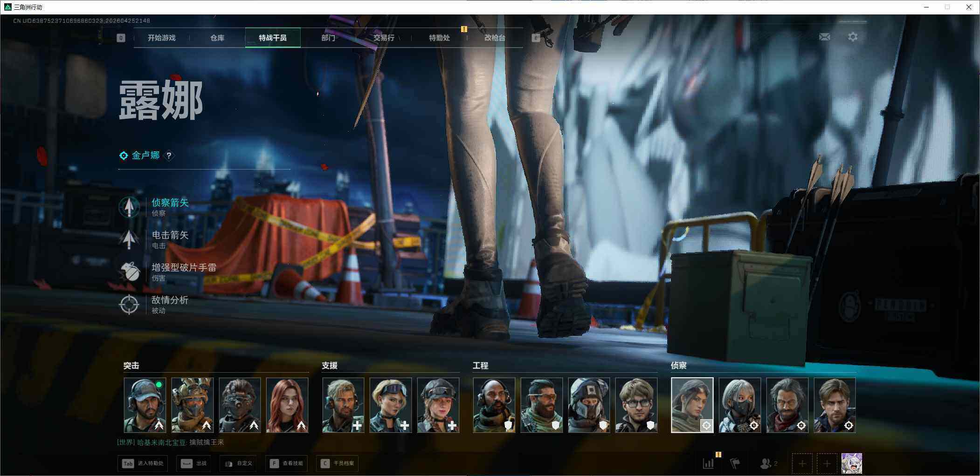Click the 金卢娜 skin label
This screenshot has width=980, height=476.
pyautogui.click(x=145, y=156)
